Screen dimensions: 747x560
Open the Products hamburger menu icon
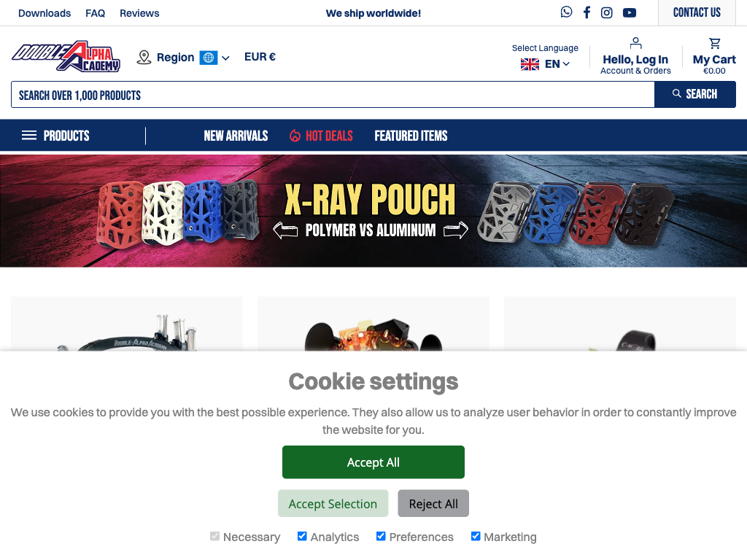[29, 135]
